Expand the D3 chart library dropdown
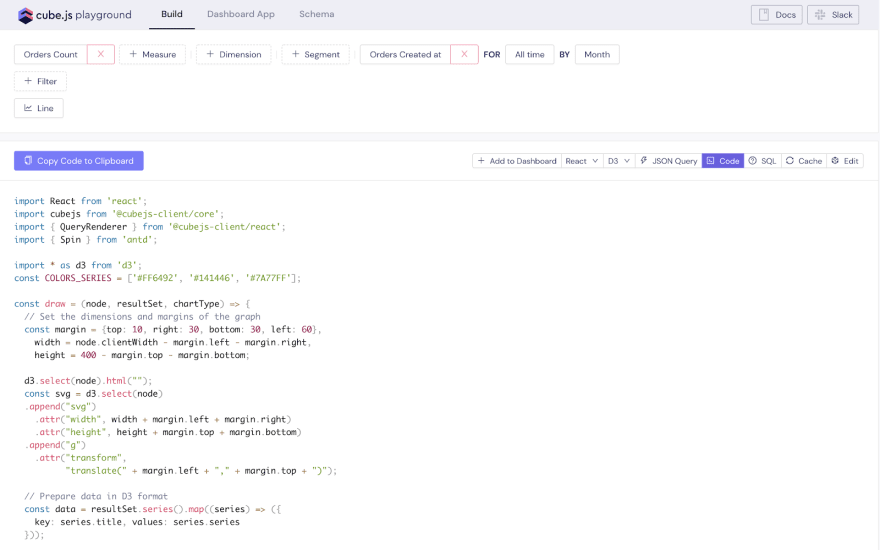This screenshot has height=550, width=880. pos(619,161)
